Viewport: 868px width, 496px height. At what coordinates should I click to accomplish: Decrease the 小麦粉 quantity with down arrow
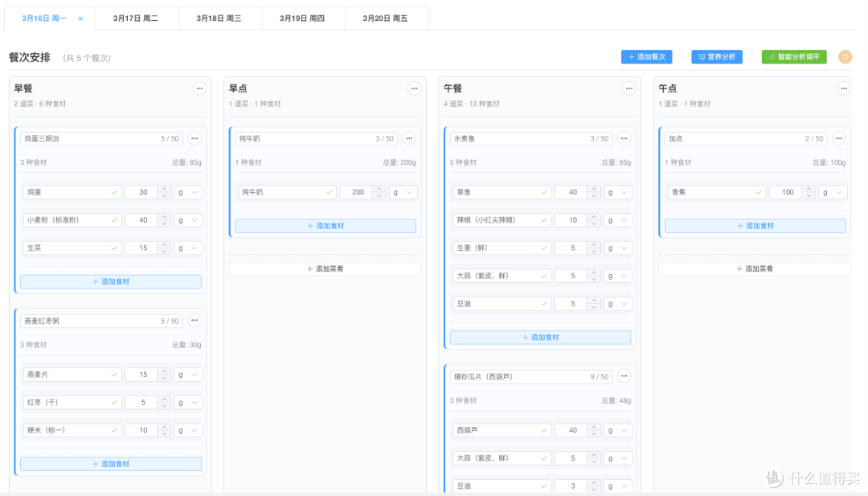click(164, 223)
